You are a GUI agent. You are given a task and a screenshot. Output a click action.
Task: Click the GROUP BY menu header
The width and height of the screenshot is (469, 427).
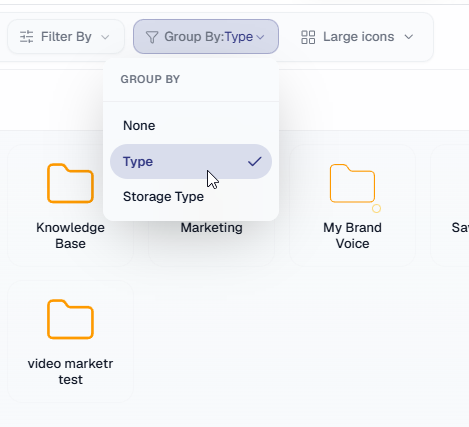pyautogui.click(x=150, y=79)
